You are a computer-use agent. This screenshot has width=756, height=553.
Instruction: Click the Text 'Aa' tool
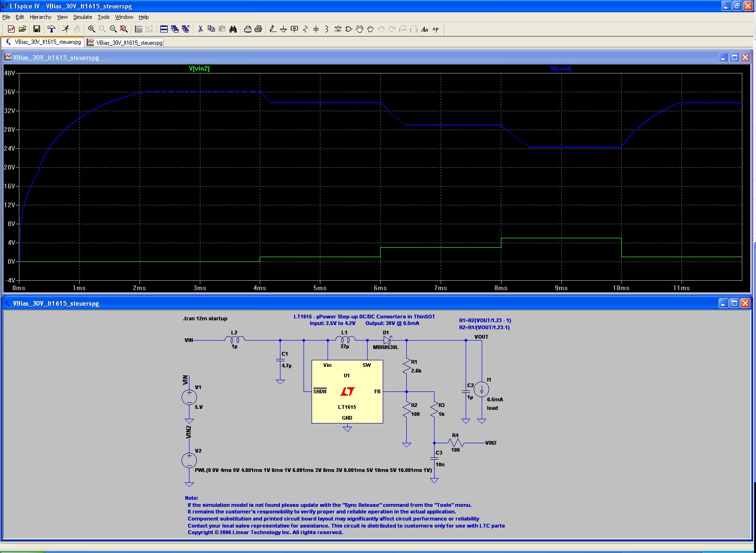point(425,29)
